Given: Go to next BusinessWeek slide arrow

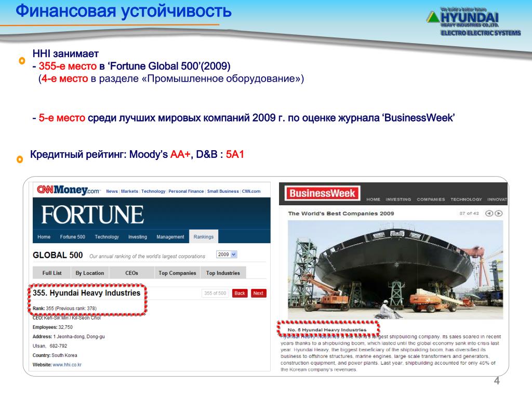Looking at the screenshot, I should (498, 214).
